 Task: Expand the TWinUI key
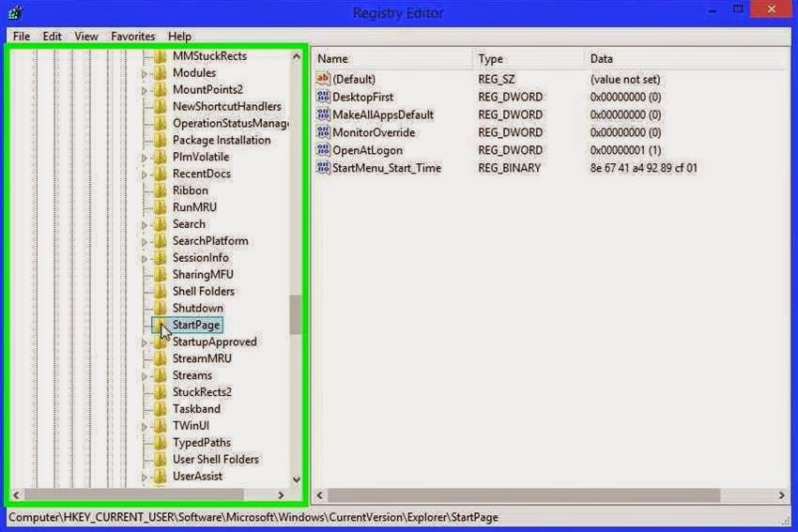(x=144, y=427)
